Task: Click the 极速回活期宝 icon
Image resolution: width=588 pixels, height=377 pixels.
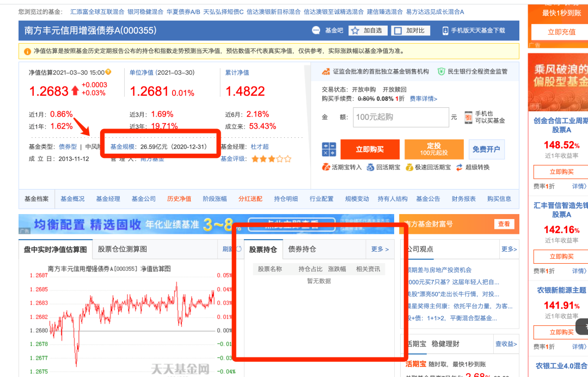Action: (409, 167)
